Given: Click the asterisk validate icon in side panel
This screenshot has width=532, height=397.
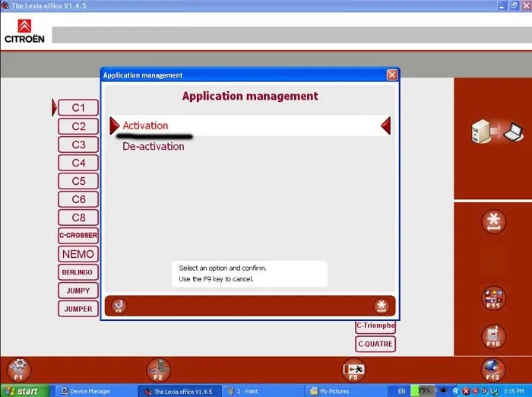Looking at the screenshot, I should (493, 222).
